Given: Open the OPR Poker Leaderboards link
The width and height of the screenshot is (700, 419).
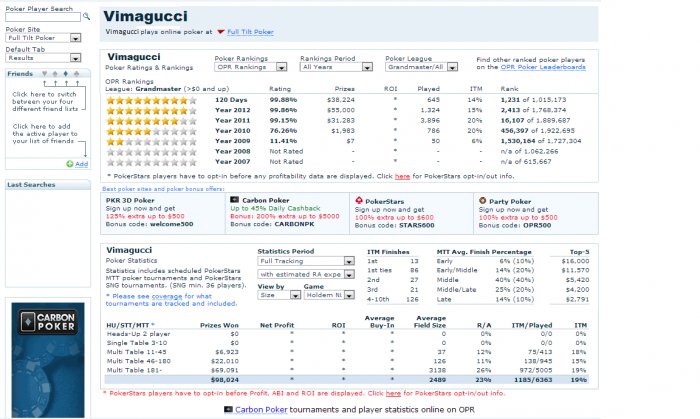Looking at the screenshot, I should pyautogui.click(x=543, y=67).
